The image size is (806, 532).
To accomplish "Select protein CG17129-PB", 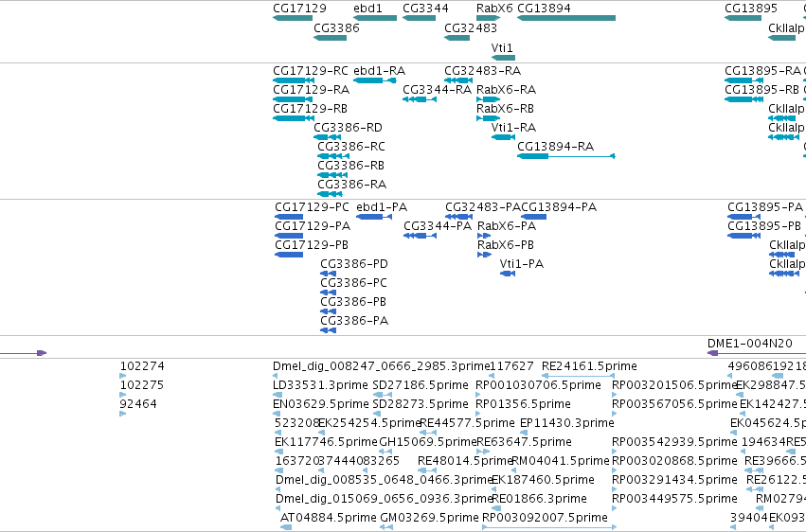I will point(289,256).
